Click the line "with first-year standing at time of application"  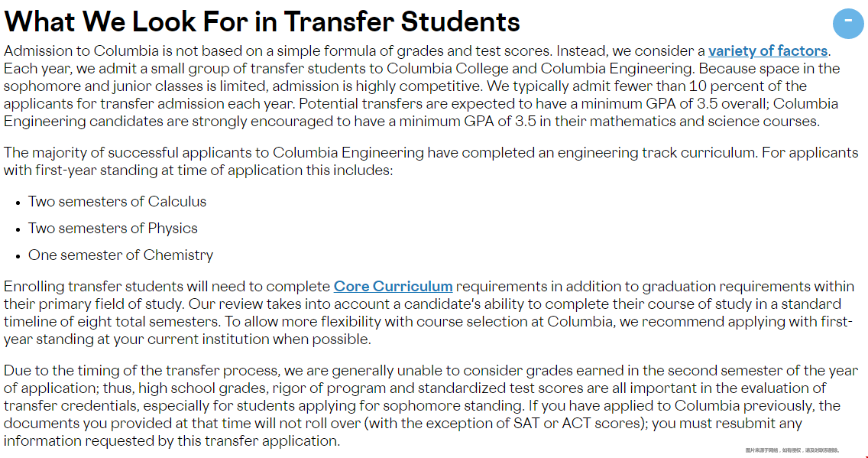(198, 170)
